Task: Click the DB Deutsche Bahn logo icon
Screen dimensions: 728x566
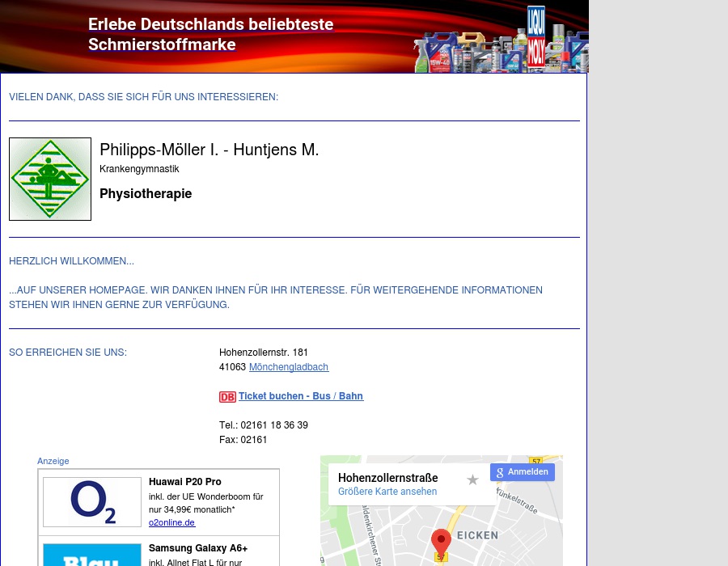Action: (x=227, y=397)
